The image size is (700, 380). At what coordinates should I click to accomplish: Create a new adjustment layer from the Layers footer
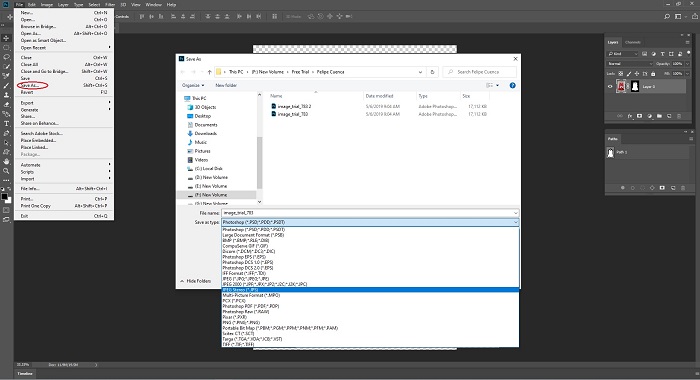(650, 116)
